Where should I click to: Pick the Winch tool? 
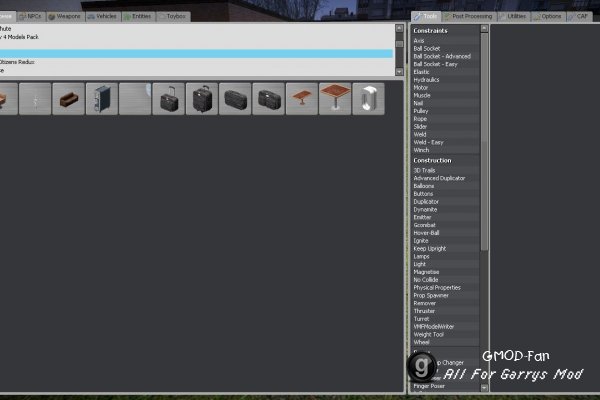pyautogui.click(x=445, y=150)
